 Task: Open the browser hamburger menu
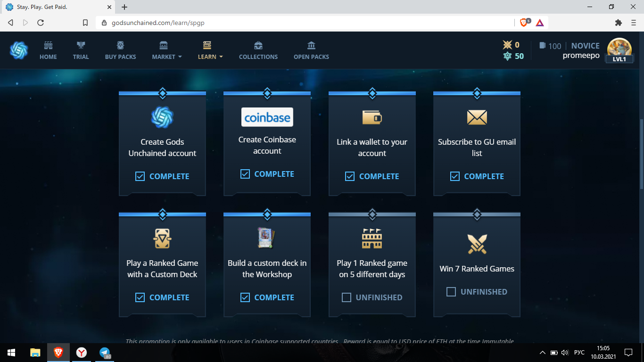[x=633, y=23]
